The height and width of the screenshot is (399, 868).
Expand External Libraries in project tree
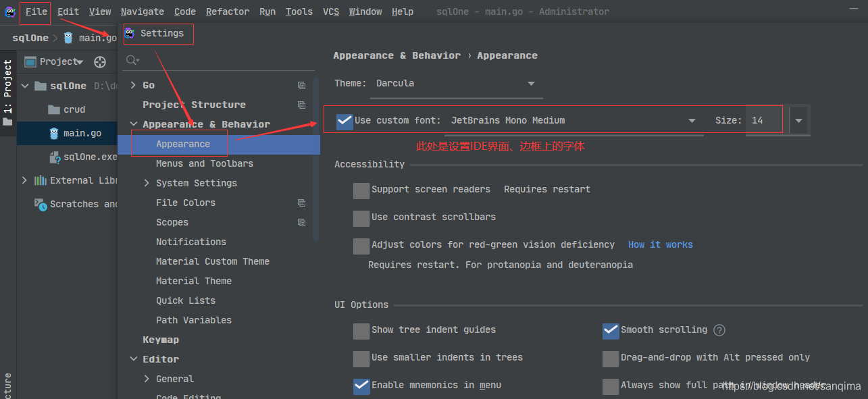click(x=25, y=180)
